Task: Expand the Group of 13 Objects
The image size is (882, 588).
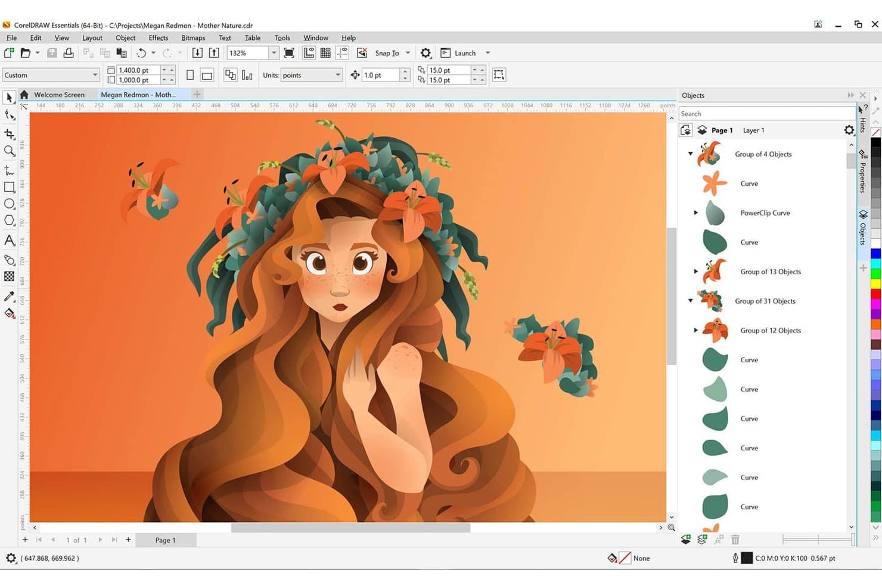Action: (x=695, y=272)
